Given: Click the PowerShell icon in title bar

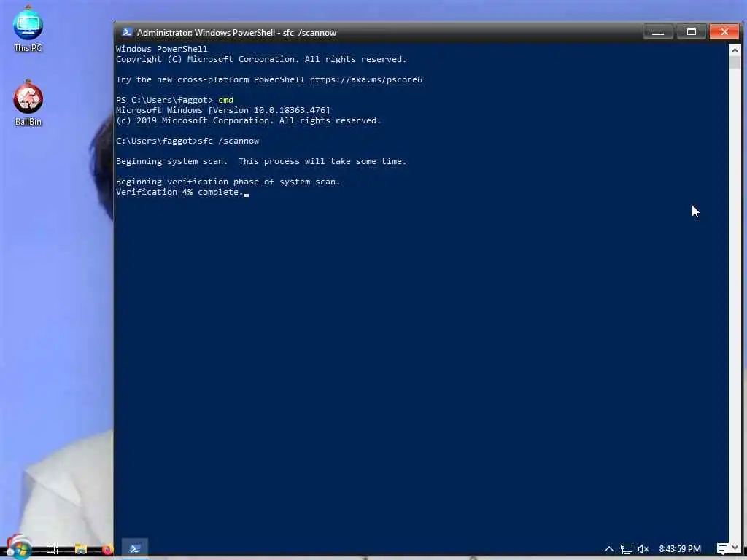Looking at the screenshot, I should point(127,32).
